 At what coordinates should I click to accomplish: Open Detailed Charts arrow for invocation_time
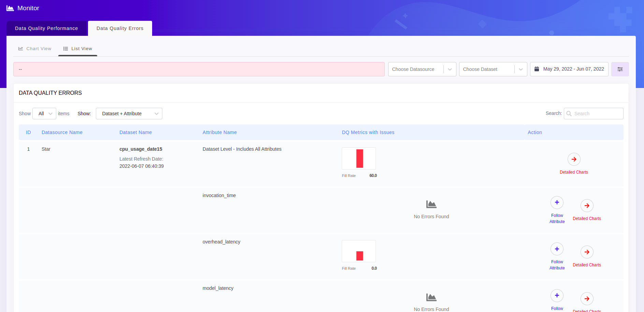587,206
